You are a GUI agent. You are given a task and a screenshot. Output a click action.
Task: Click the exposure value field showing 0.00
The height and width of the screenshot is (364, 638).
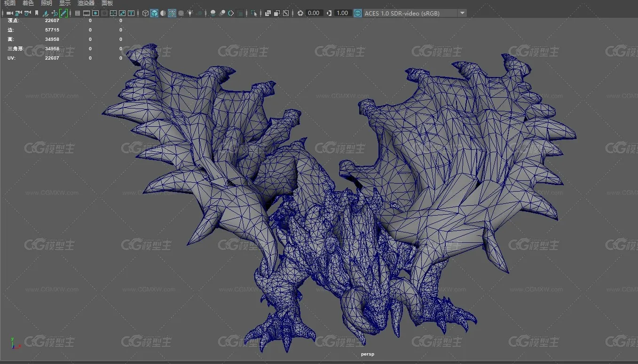314,13
